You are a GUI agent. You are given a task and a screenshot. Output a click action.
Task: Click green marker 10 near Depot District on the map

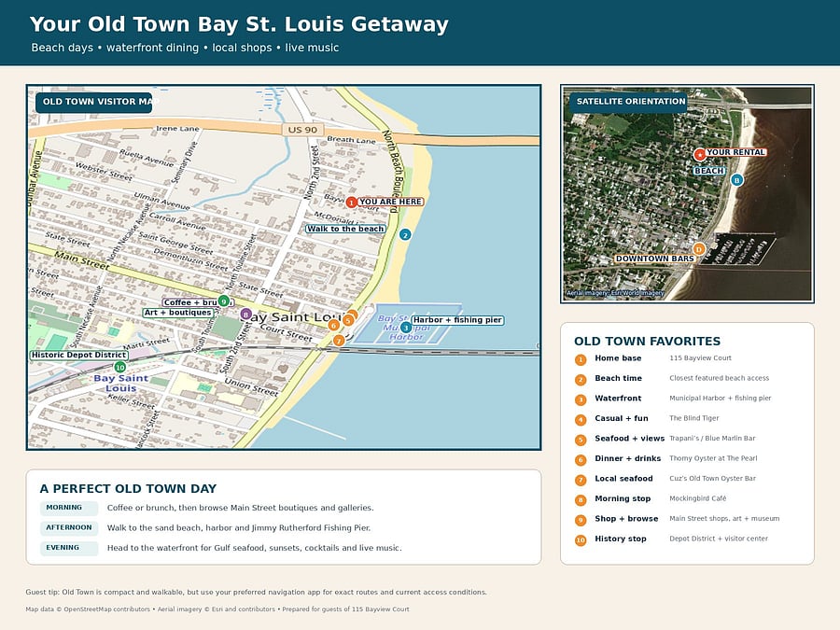[x=120, y=367]
